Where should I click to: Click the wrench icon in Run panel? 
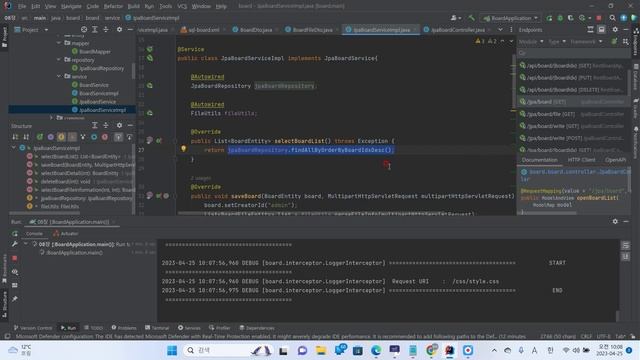(15, 244)
